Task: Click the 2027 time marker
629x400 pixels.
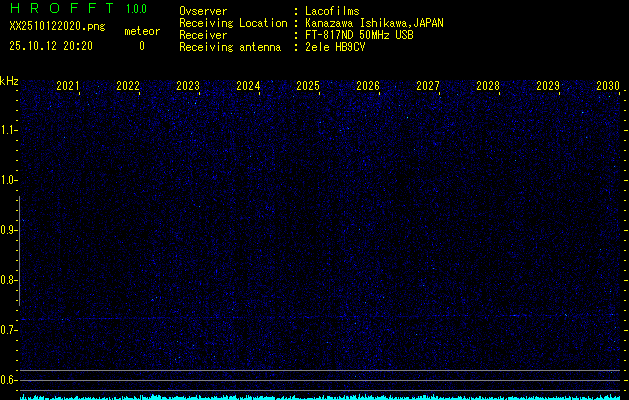Action: click(x=428, y=86)
